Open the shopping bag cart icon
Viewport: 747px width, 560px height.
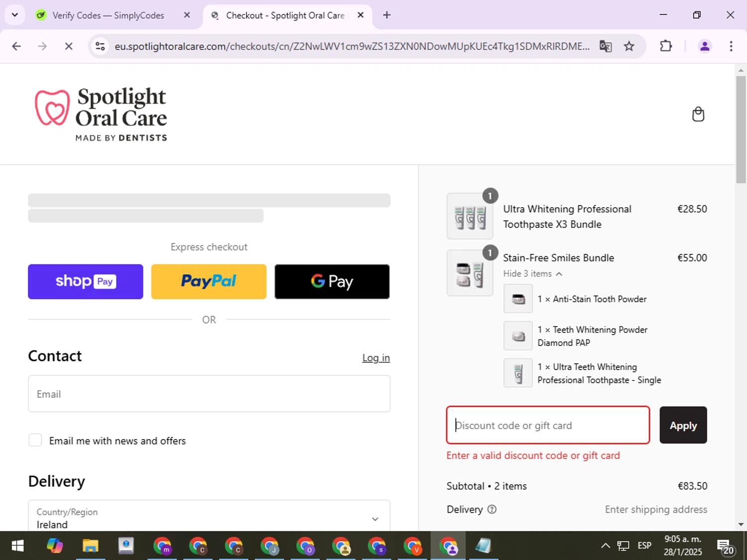pyautogui.click(x=698, y=114)
